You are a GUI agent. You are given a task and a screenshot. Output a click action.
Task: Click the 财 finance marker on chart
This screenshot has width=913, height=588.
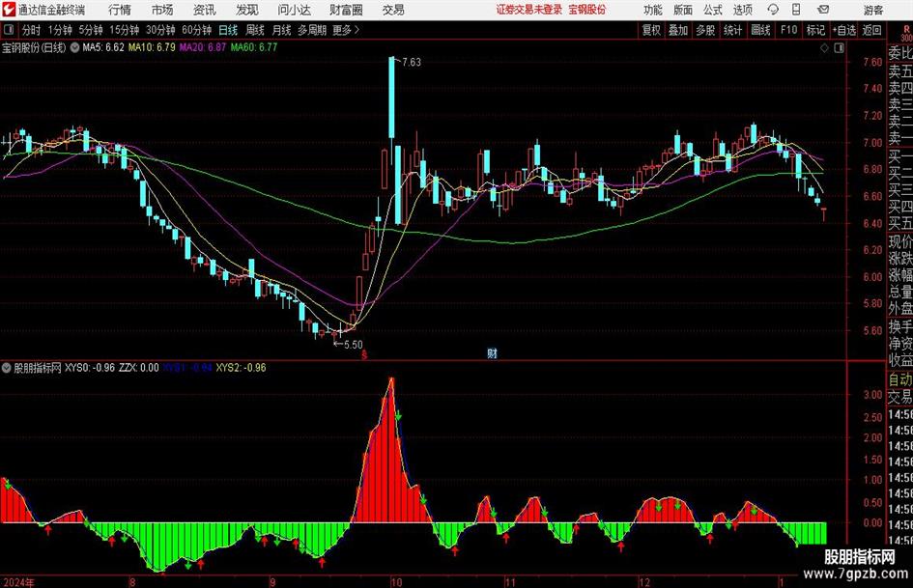[x=493, y=352]
